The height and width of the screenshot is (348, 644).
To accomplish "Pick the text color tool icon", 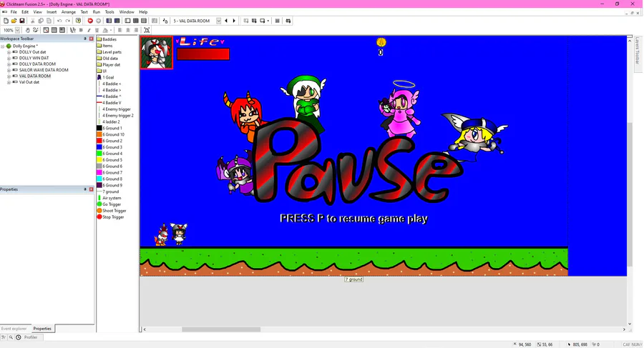I will pos(106,30).
